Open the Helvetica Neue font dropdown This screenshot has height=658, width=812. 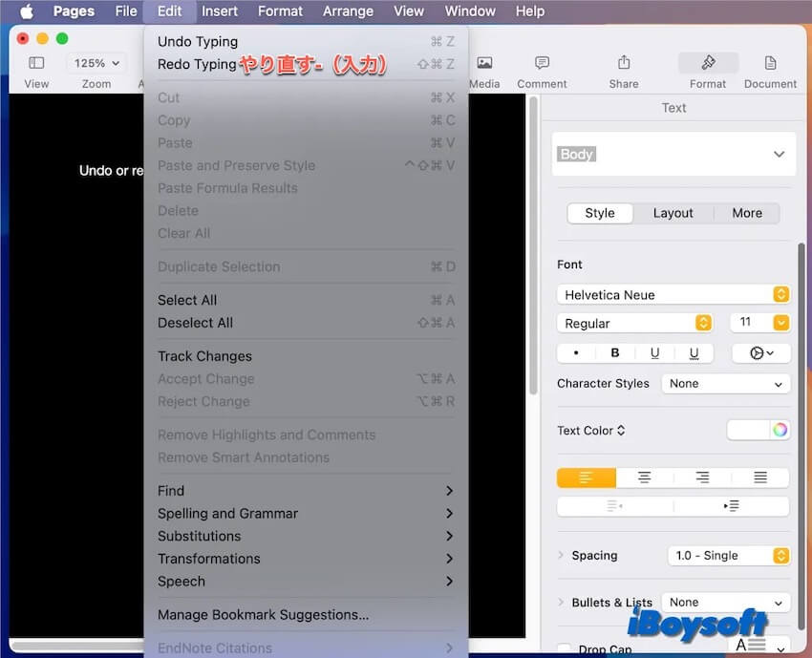(x=673, y=295)
